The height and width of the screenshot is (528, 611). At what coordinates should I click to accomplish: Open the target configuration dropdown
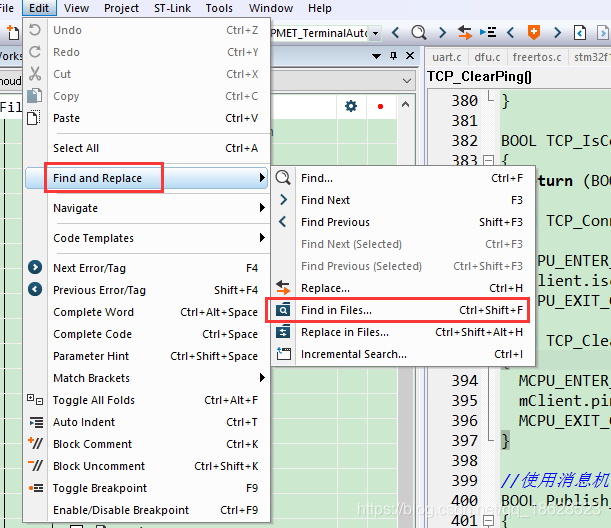pos(375,34)
